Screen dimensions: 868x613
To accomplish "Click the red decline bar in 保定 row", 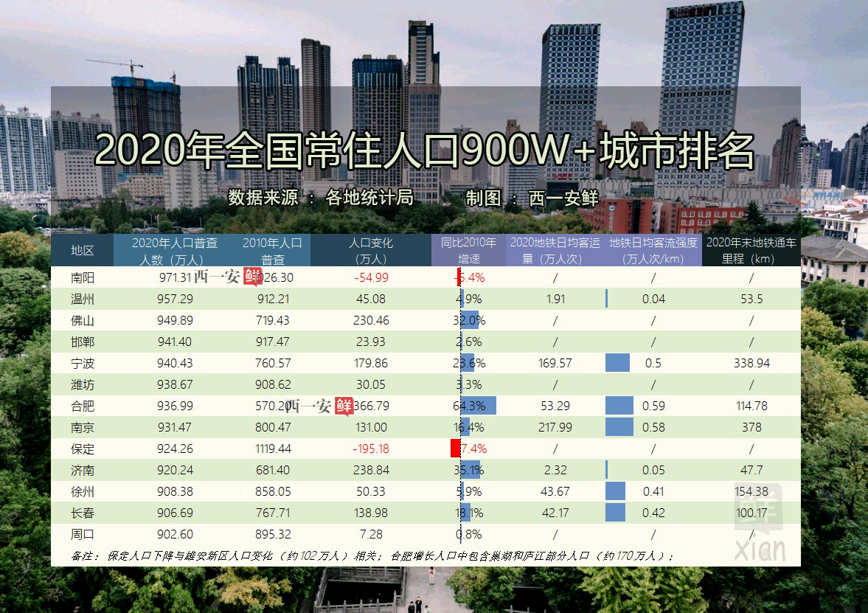I will point(456,449).
